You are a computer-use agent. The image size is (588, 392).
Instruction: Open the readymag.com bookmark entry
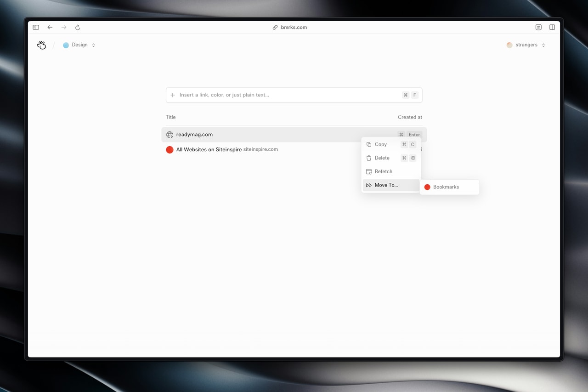coord(195,134)
